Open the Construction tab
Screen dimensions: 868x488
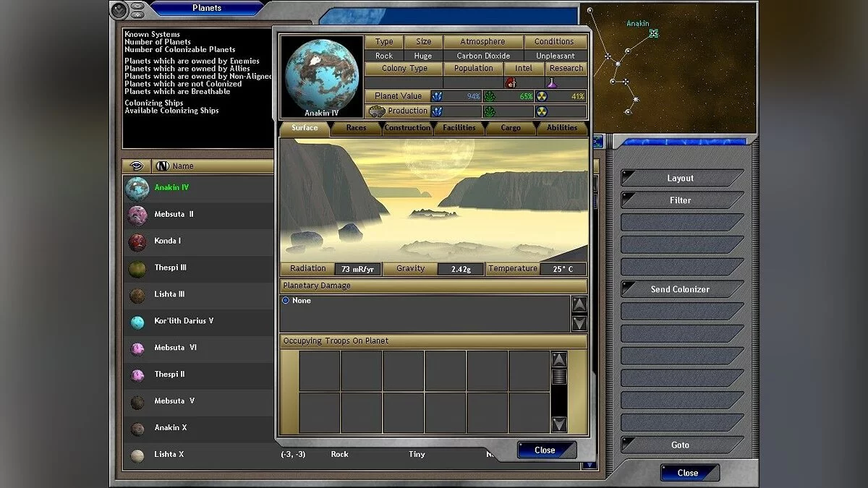coord(407,129)
